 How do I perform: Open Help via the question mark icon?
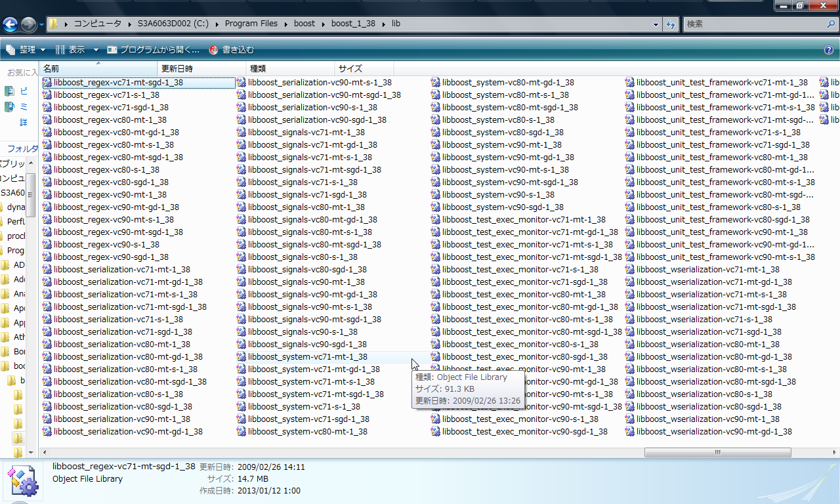pyautogui.click(x=829, y=50)
